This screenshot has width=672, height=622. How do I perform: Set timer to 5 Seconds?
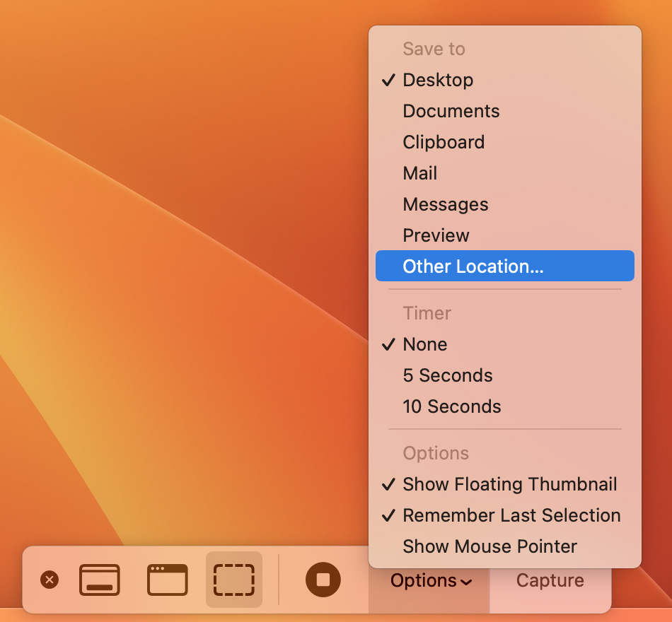pyautogui.click(x=505, y=376)
